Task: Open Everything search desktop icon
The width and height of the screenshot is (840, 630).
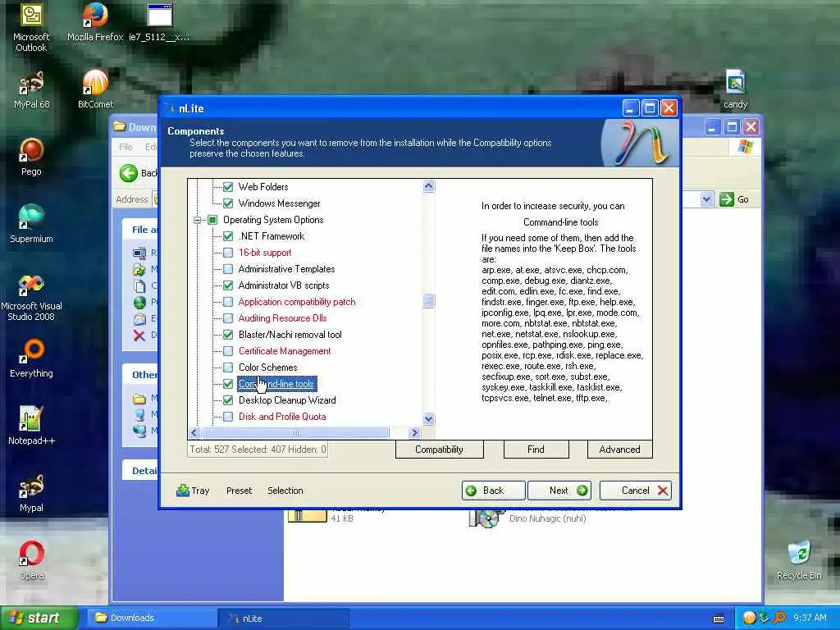Action: pos(31,358)
